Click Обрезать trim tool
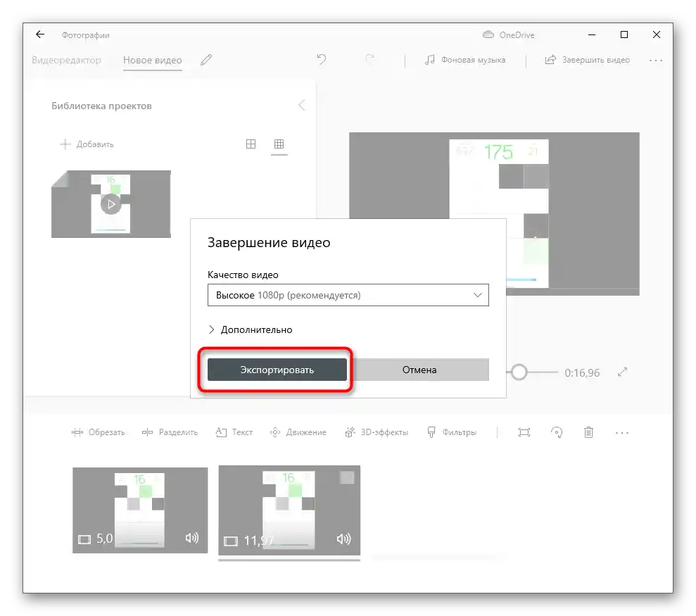The height and width of the screenshot is (616, 696). 98,432
